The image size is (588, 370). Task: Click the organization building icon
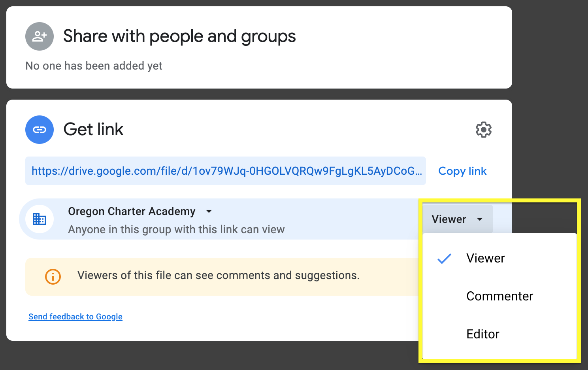[40, 219]
